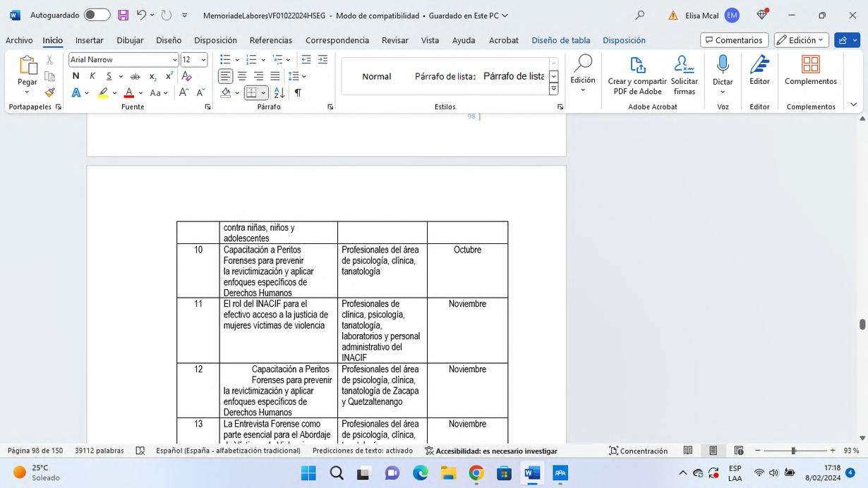The image size is (868, 488).
Task: Apply red font color
Action: pyautogui.click(x=129, y=92)
